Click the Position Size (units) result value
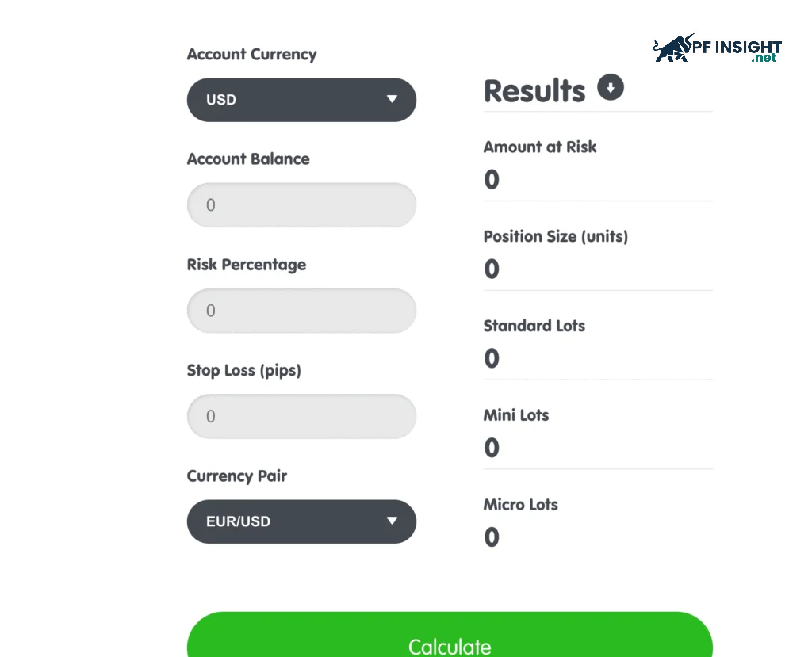 click(492, 269)
